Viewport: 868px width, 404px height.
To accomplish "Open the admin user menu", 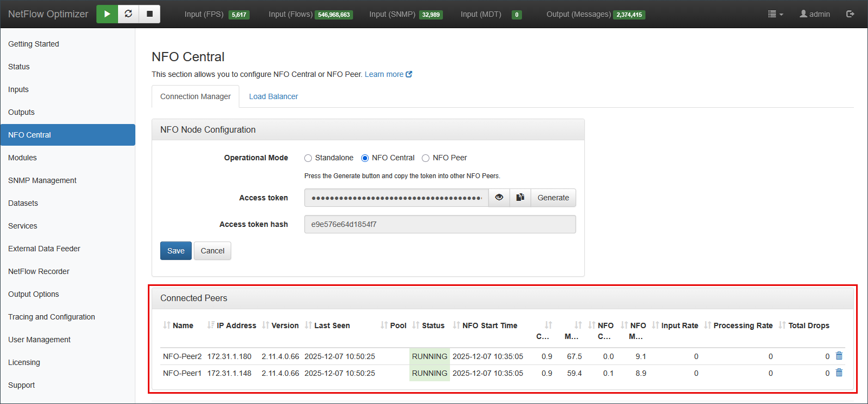I will (x=815, y=14).
